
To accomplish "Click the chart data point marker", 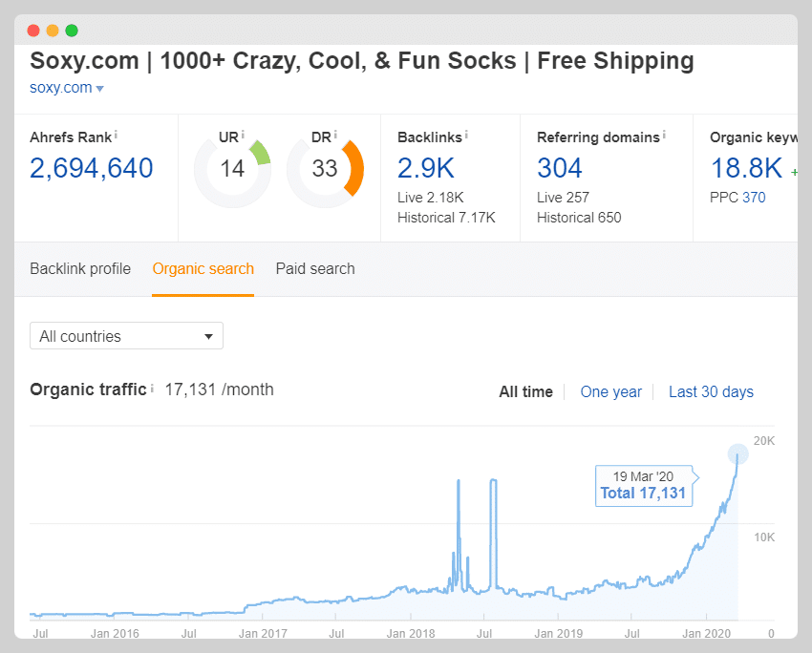I will tap(737, 454).
